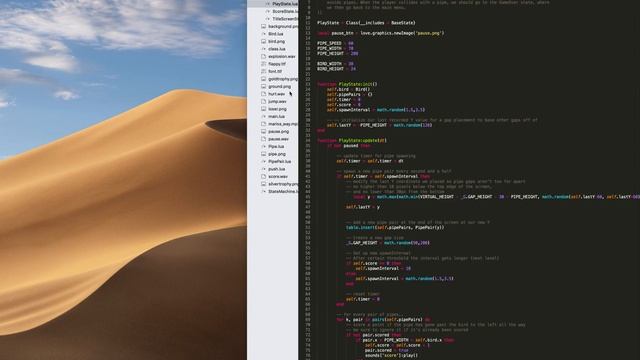Click the image icon beside bird.png
Viewport: 640px width, 360px height.
click(x=264, y=41)
